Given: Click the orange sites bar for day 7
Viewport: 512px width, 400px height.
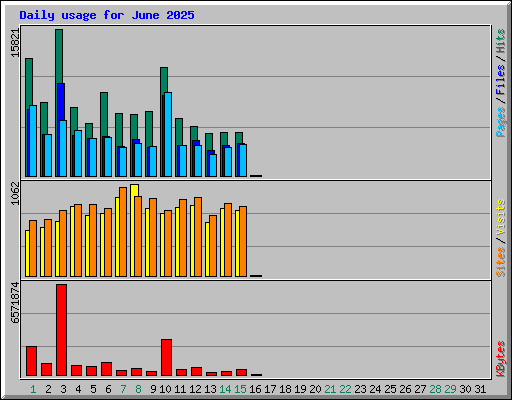Looking at the screenshot, I should pyautogui.click(x=123, y=232).
